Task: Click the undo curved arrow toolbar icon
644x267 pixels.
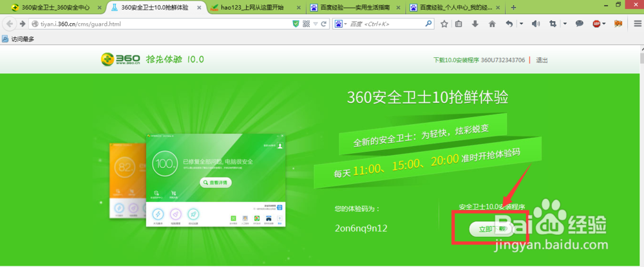Action: (x=509, y=24)
